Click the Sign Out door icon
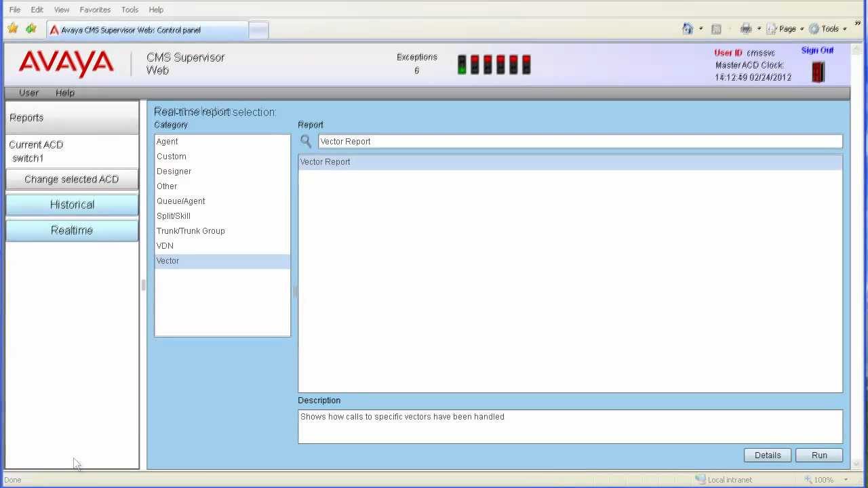868x488 pixels. click(818, 72)
